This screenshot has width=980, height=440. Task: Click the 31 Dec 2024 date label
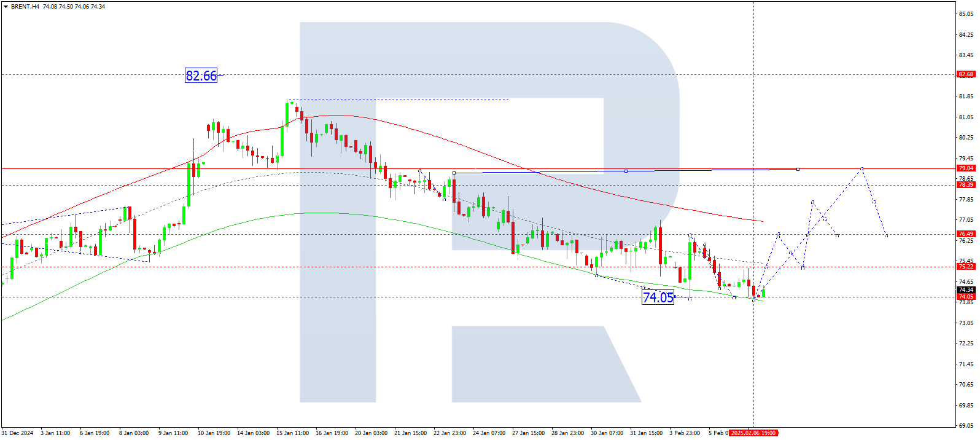18,433
